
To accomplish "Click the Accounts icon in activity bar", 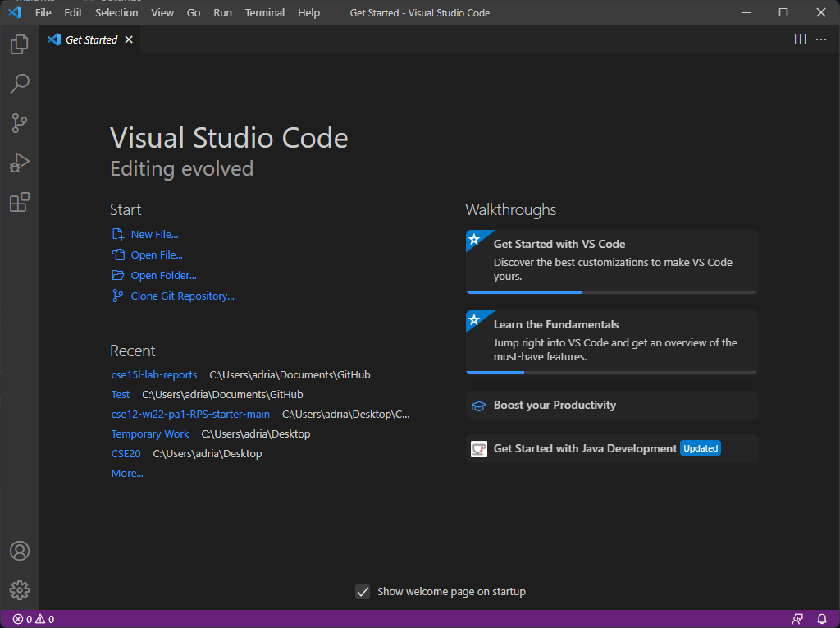I will click(x=20, y=551).
